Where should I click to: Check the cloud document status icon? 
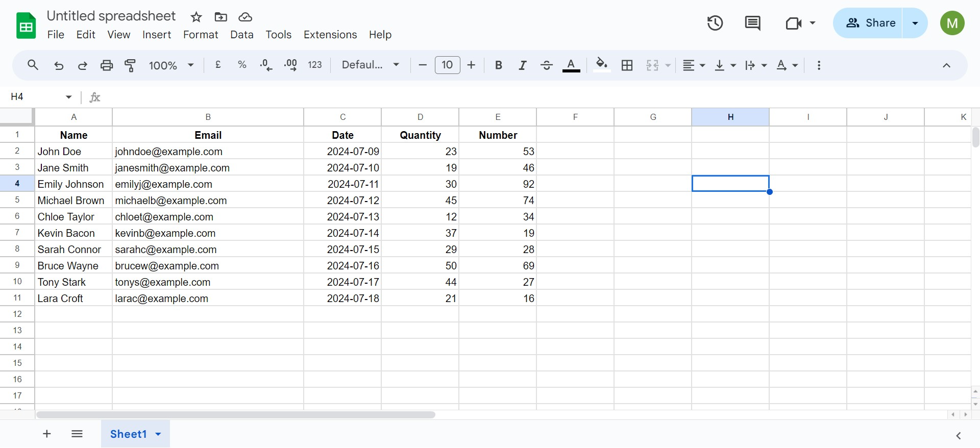point(245,17)
